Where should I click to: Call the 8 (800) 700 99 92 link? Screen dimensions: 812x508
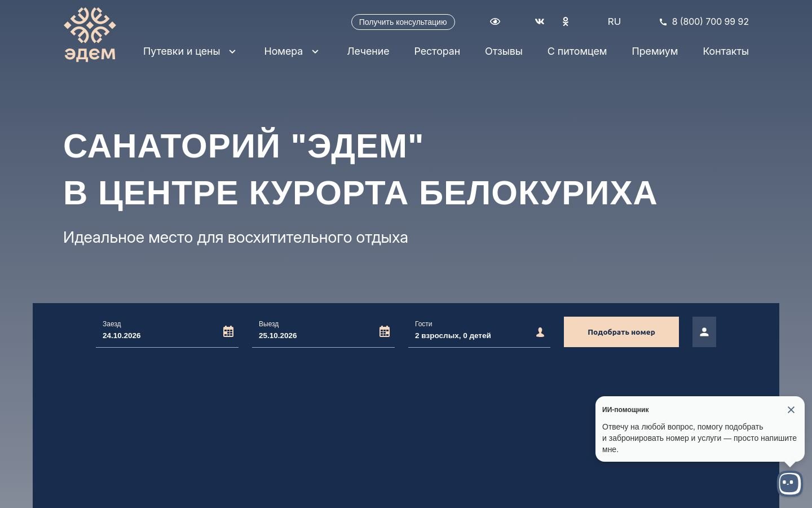point(710,21)
